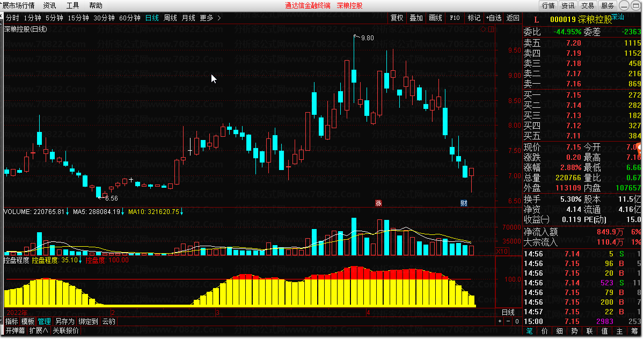Click the X10 volume scale label
The width and height of the screenshot is (644, 339).
click(502, 251)
